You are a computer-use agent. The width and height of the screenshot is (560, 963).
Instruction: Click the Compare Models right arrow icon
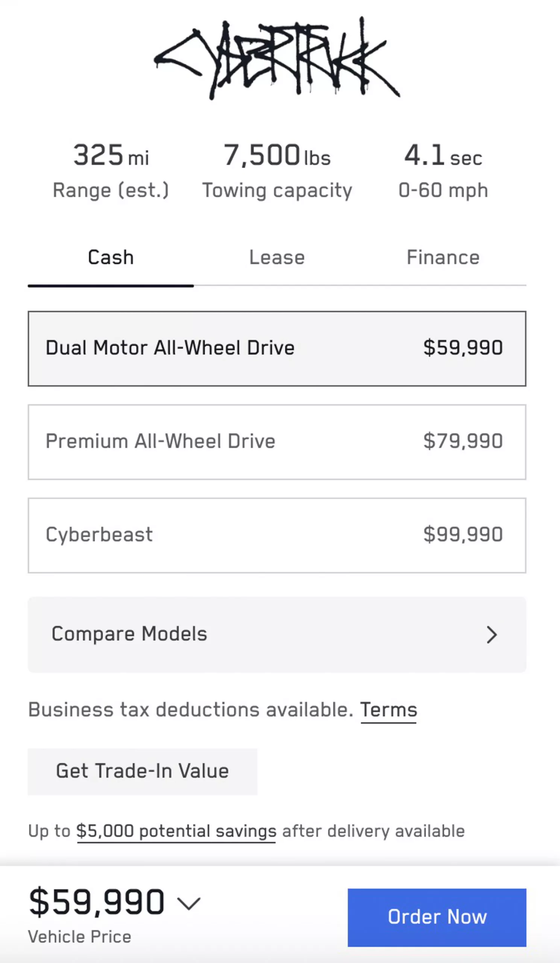pyautogui.click(x=492, y=635)
